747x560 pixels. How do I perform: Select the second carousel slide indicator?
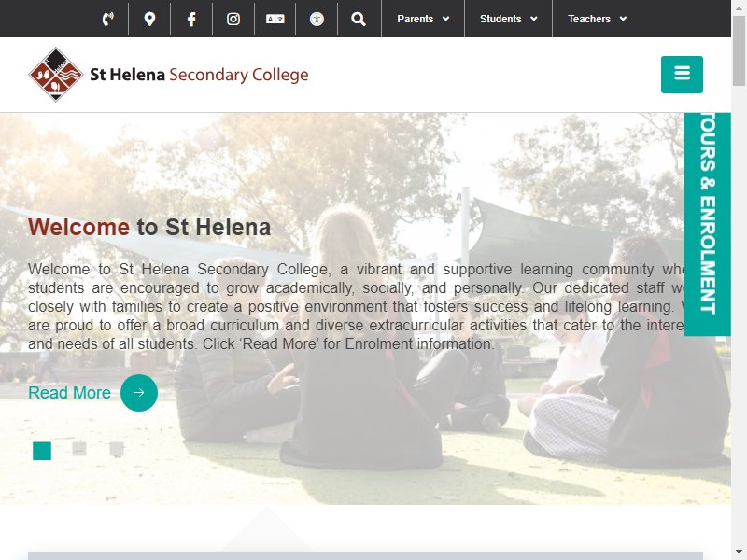(79, 449)
